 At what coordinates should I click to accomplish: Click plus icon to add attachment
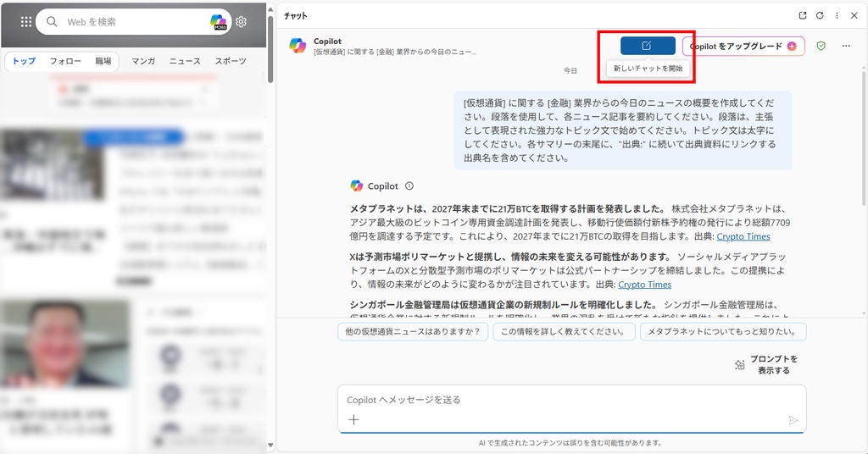point(353,420)
